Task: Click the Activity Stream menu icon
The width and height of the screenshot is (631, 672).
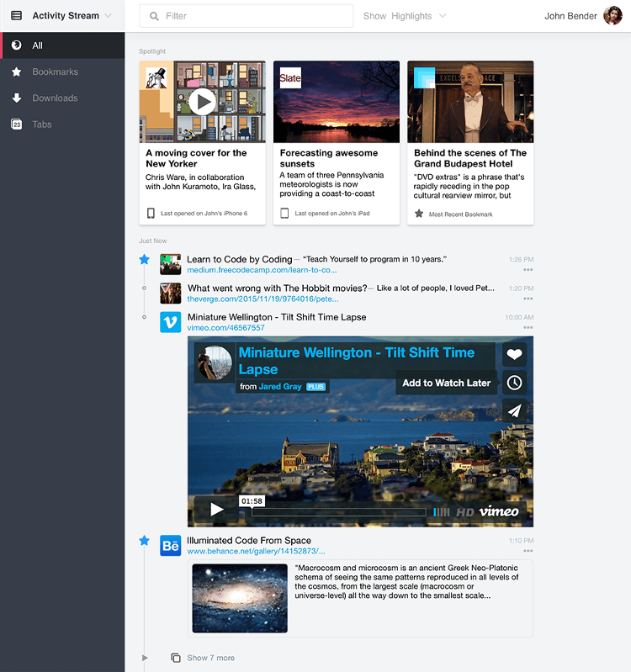Action: tap(16, 16)
